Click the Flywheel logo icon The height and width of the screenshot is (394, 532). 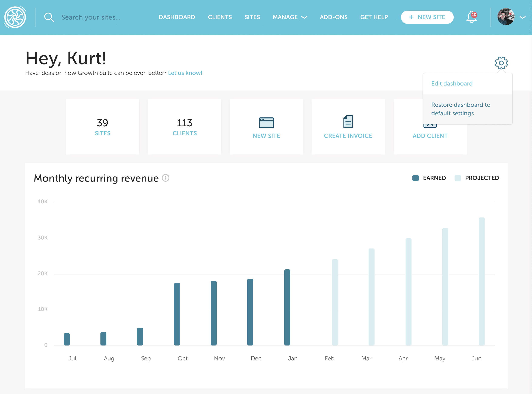pyautogui.click(x=15, y=17)
